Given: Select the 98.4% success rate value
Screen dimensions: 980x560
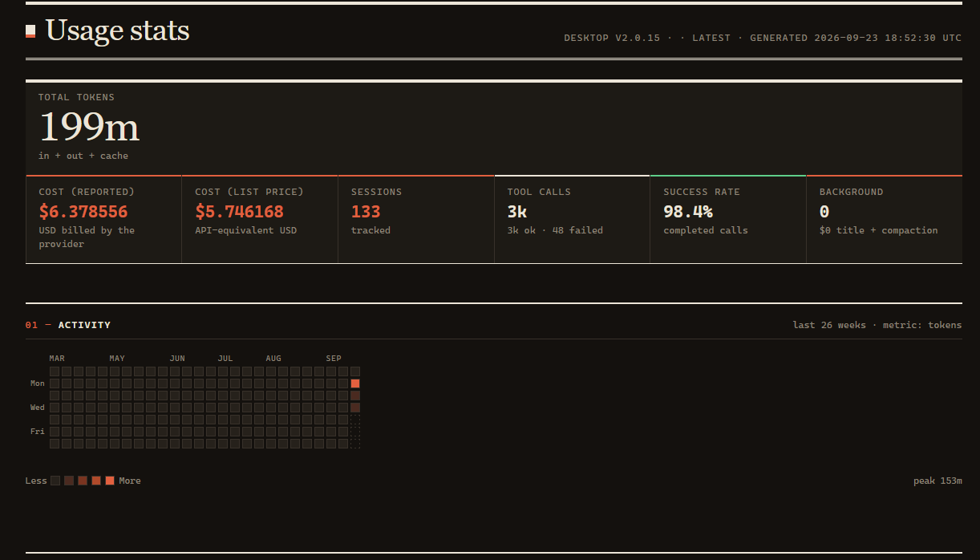Looking at the screenshot, I should (688, 212).
